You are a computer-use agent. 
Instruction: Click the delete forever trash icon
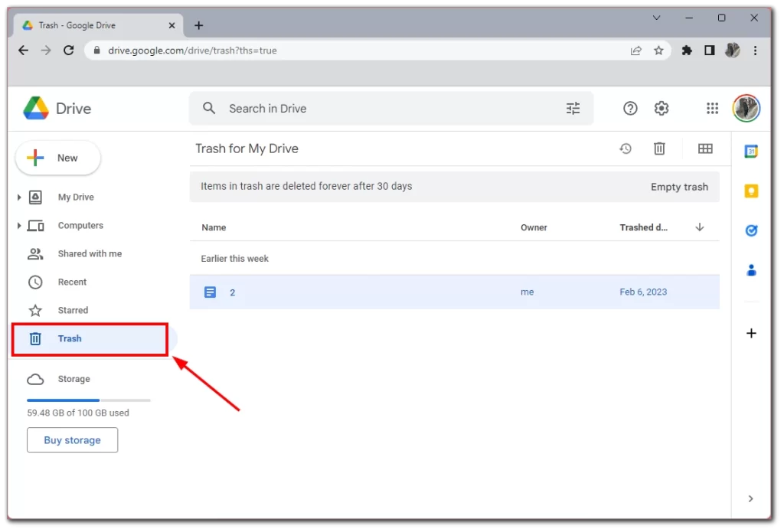click(659, 149)
